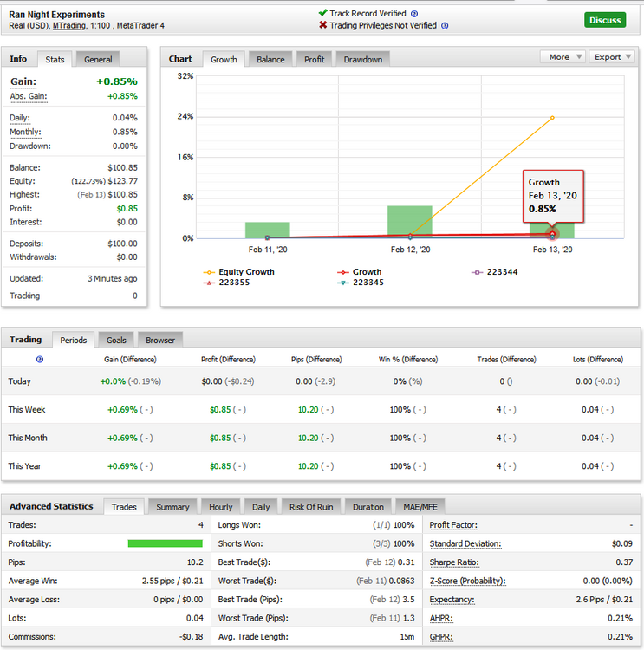
Task: Open the More dropdown in chart panel
Action: [563, 57]
